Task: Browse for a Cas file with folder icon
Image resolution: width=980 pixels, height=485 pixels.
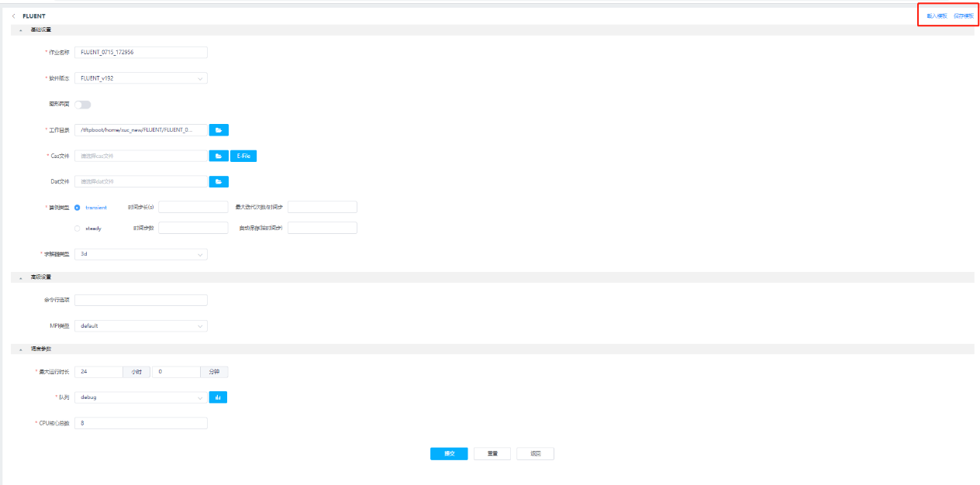Action: pyautogui.click(x=219, y=156)
